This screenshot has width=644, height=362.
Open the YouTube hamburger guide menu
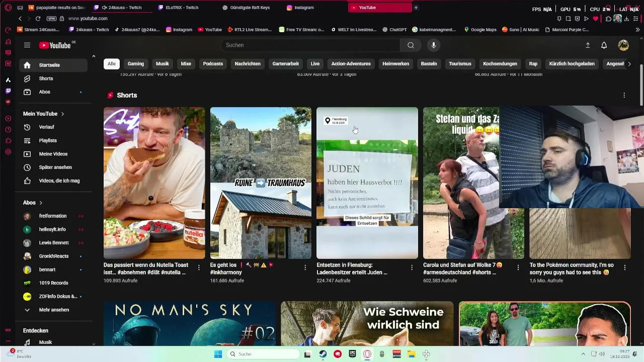tap(27, 45)
